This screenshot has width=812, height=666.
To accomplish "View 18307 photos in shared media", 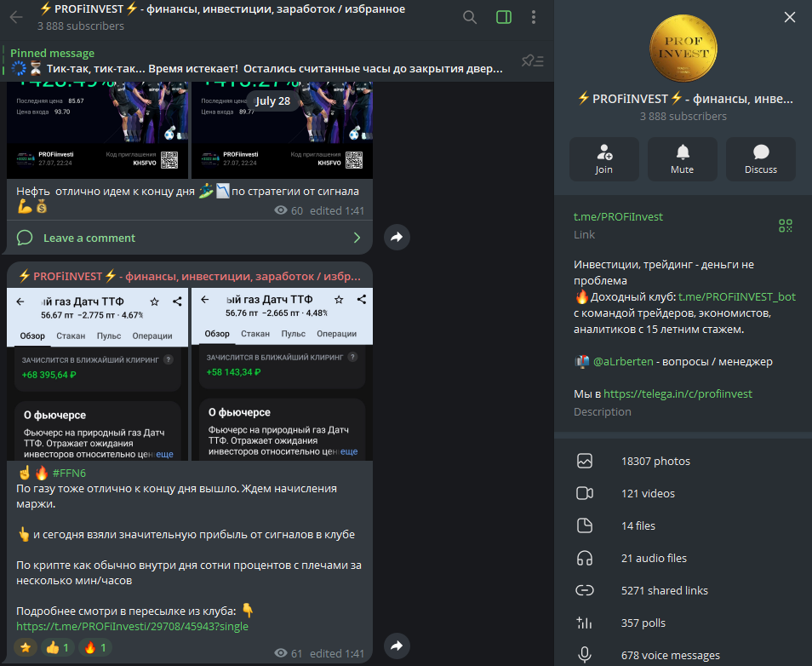I will pyautogui.click(x=683, y=461).
